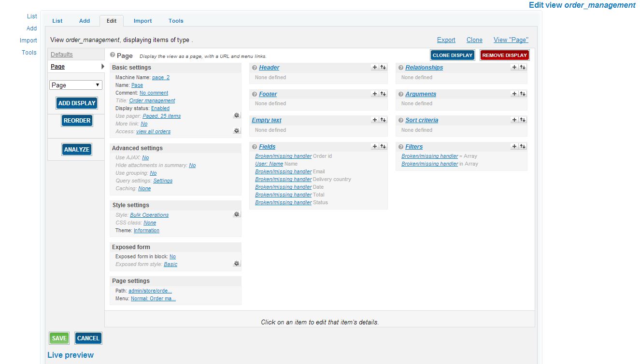This screenshot has height=364, width=640.
Task: Click the Clone Display button
Action: 453,55
